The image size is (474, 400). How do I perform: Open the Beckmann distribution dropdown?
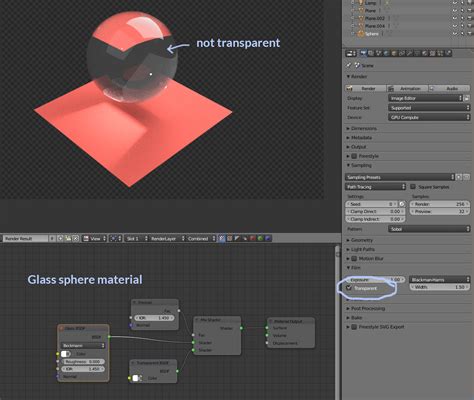coord(83,346)
